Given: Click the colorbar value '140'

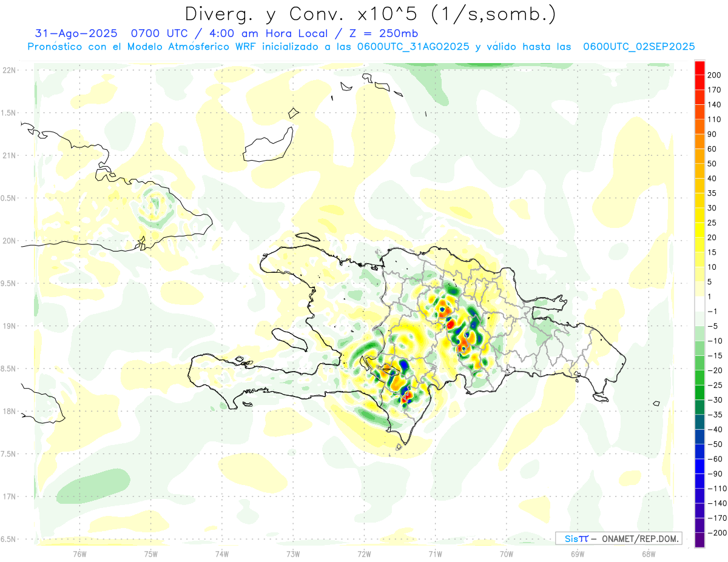Looking at the screenshot, I should click(714, 104).
